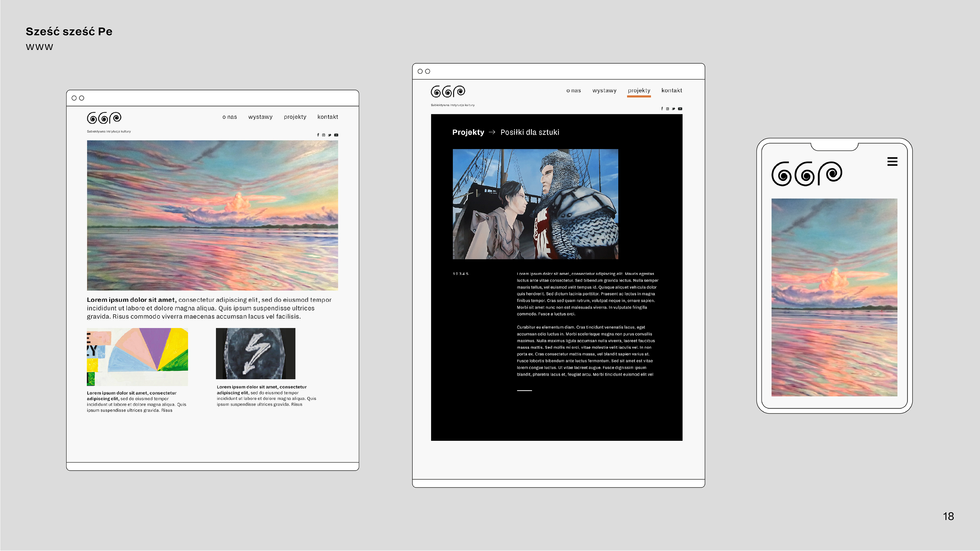980x551 pixels.
Task: Select 'wystawy' in middle mockup menu
Action: [x=604, y=91]
